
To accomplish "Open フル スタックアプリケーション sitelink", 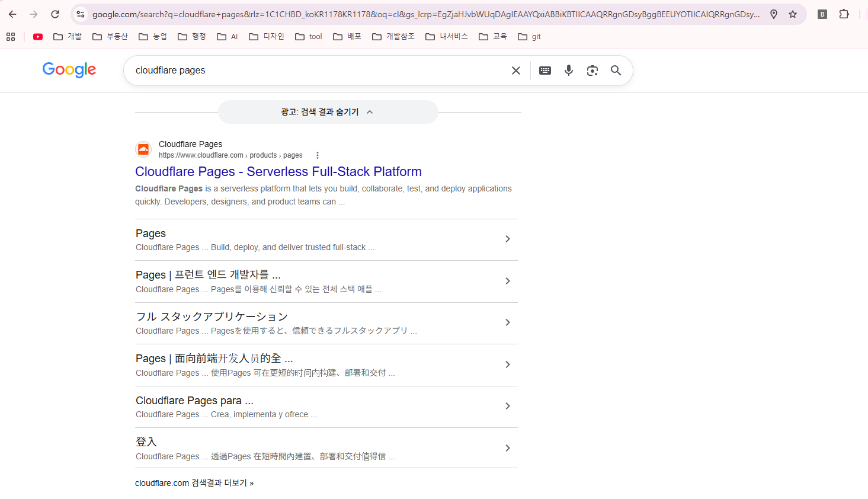I will 326,323.
